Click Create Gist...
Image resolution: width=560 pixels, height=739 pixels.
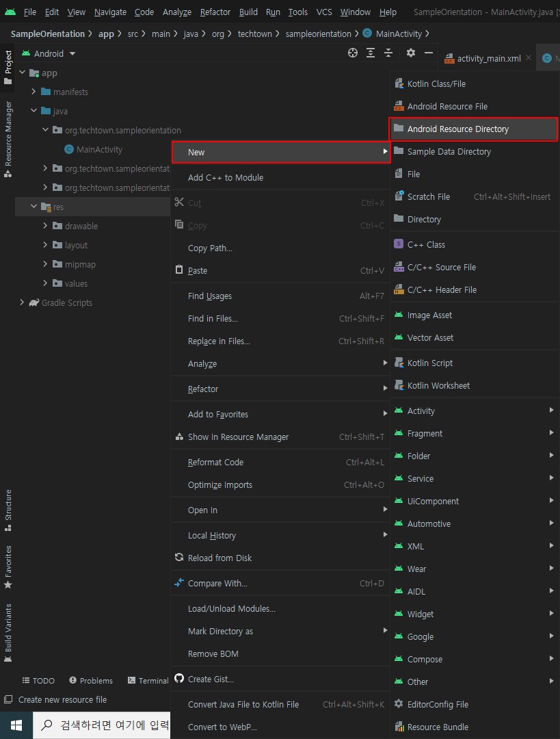(x=280, y=679)
